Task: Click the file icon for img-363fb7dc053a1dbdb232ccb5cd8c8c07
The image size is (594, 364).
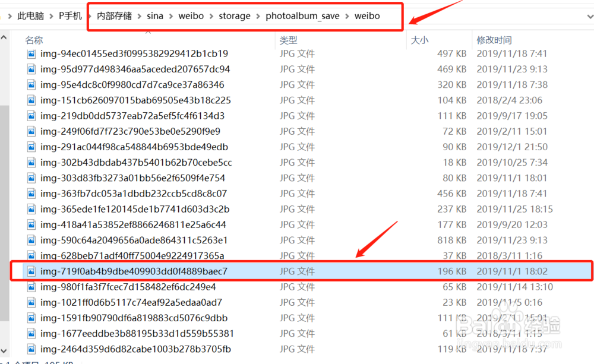Action: coord(31,194)
